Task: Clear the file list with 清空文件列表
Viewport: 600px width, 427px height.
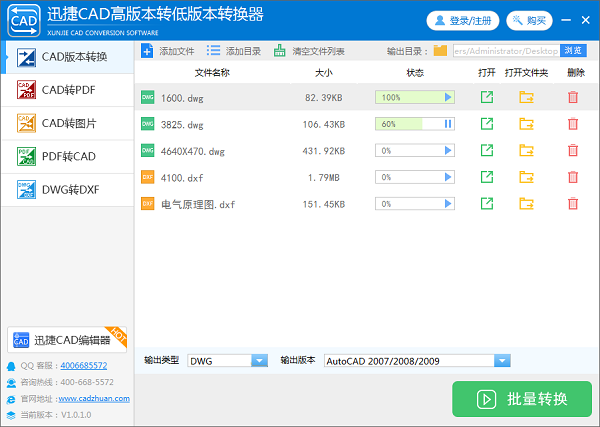Action: coord(309,51)
